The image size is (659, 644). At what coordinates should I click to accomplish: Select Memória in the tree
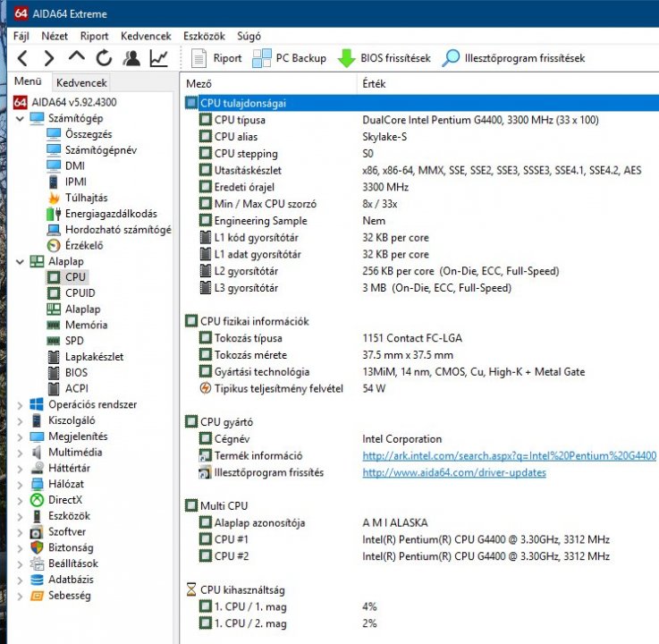86,325
